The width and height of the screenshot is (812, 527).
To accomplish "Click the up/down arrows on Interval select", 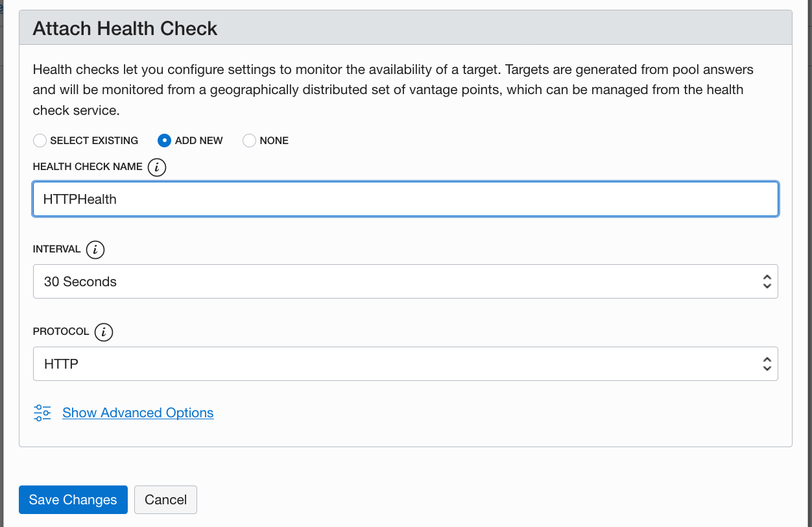I will pos(767,282).
